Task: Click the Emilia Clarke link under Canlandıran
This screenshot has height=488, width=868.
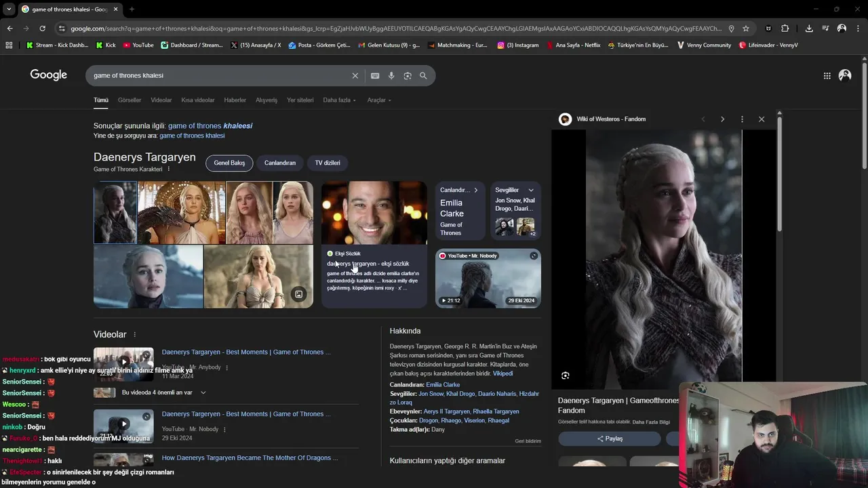Action: click(x=443, y=385)
